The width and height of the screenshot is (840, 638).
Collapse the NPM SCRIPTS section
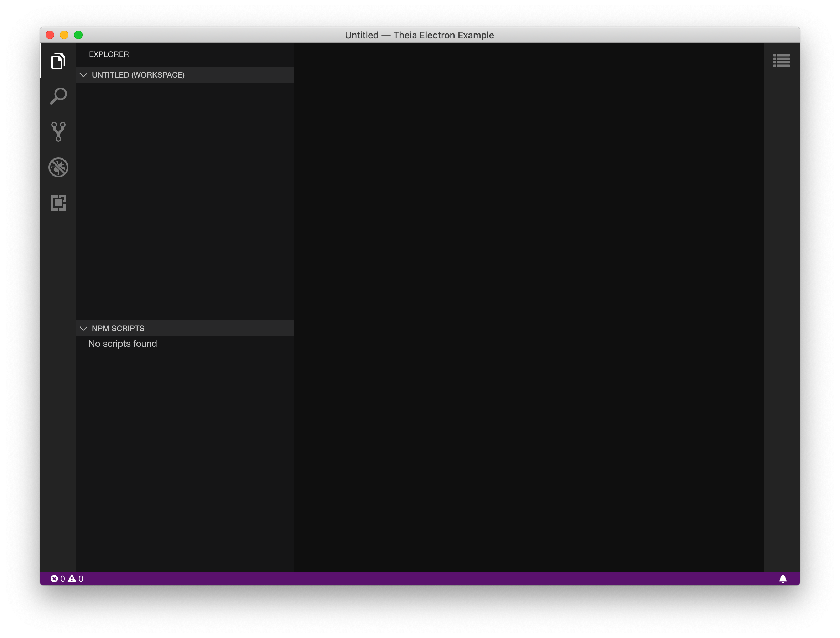point(84,328)
